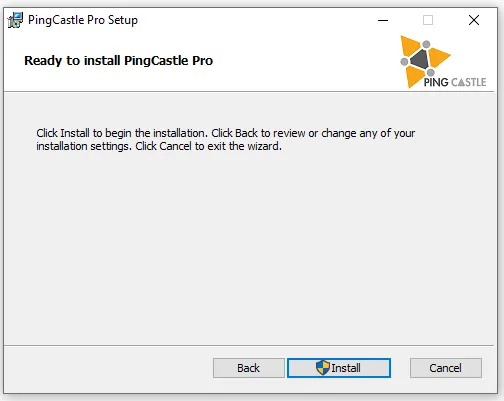The image size is (504, 401).
Task: Close the setup window with X
Action: pos(474,20)
